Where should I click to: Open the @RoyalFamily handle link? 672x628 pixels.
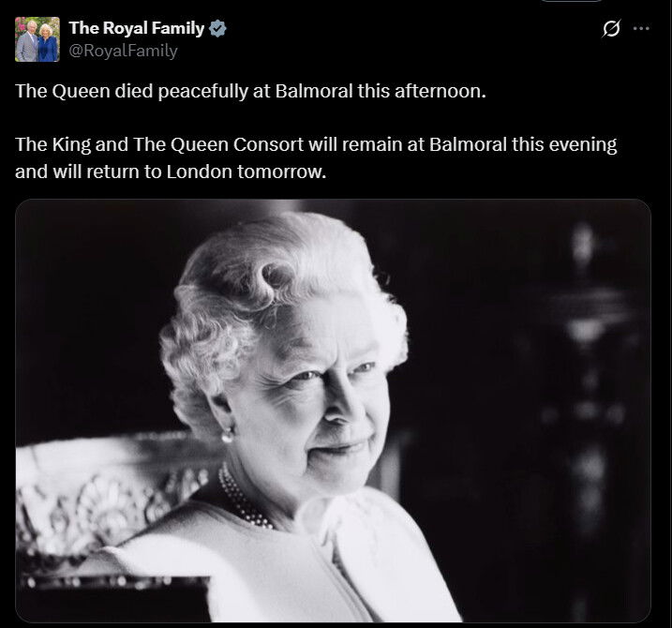point(123,51)
